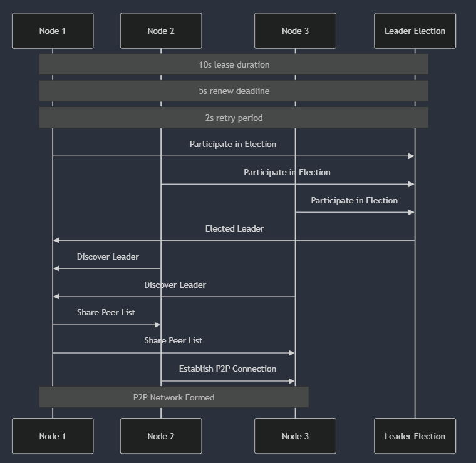This screenshot has width=476, height=463.
Task: Click the "10s lease duration" note
Action: click(x=234, y=64)
